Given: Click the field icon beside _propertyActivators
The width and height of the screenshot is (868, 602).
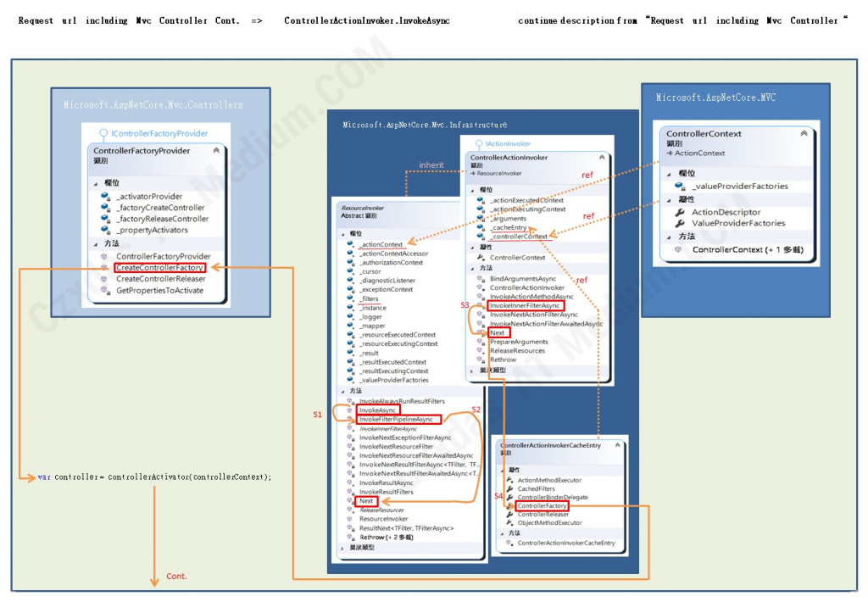Looking at the screenshot, I should pos(105,230).
